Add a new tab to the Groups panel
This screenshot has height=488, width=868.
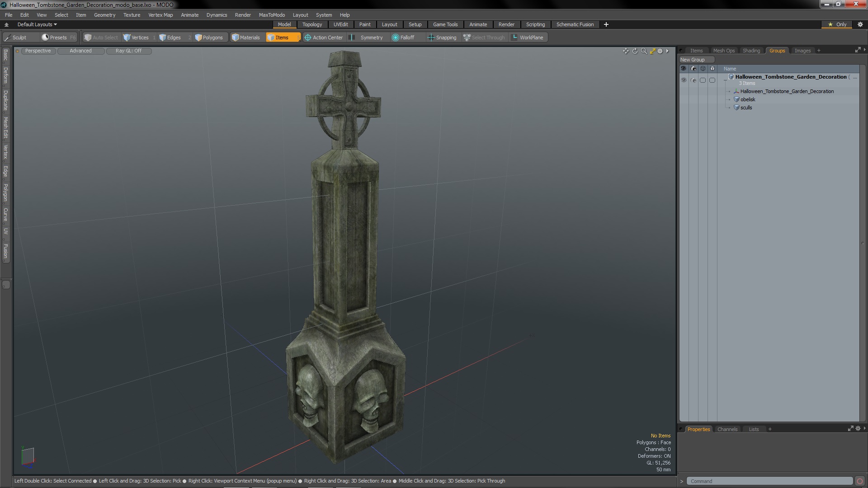[819, 51]
